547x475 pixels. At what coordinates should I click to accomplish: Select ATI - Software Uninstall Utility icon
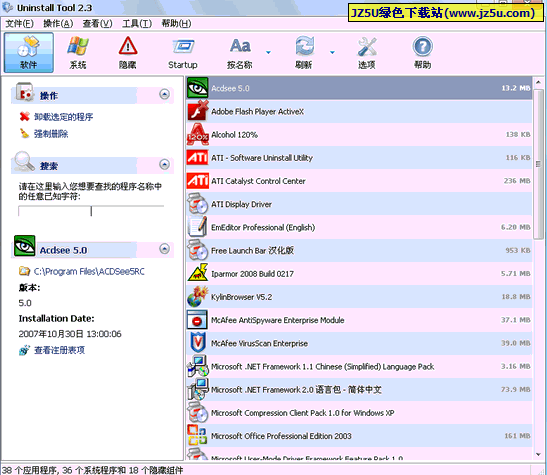(197, 158)
